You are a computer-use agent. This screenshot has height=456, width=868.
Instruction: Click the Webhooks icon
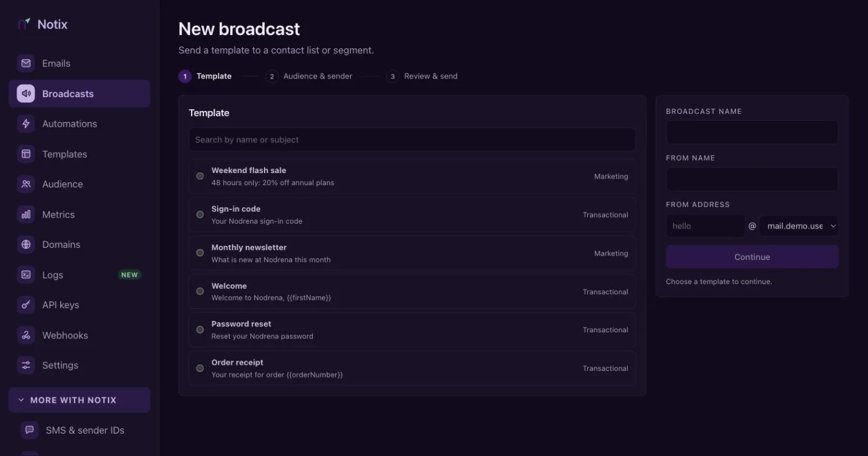(26, 335)
